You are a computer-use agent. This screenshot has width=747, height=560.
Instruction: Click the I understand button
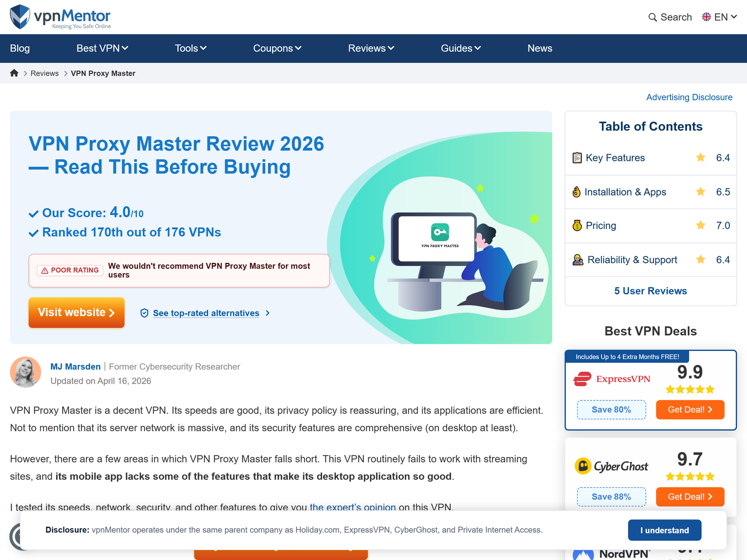click(x=664, y=530)
